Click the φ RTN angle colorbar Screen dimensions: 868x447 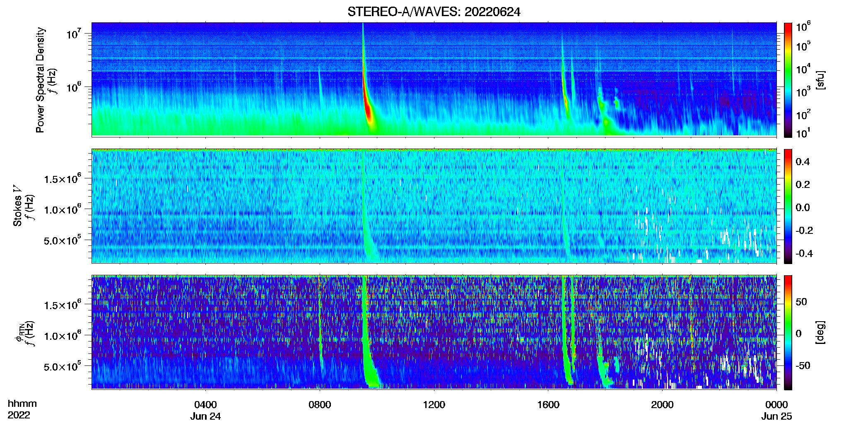[788, 332]
